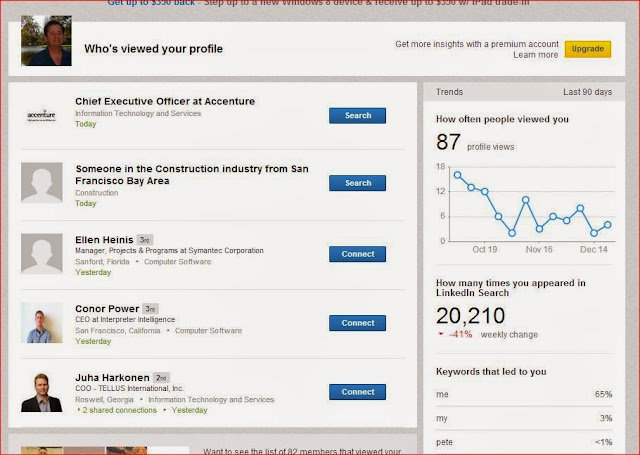Viewport: 640px width, 455px height.
Task: Connect with Ellen Heinis
Action: (x=358, y=254)
